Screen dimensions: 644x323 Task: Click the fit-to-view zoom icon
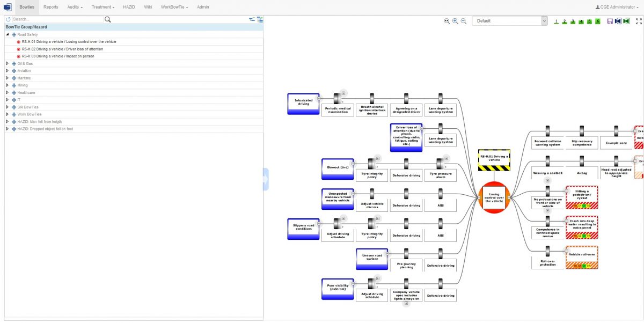pyautogui.click(x=447, y=21)
